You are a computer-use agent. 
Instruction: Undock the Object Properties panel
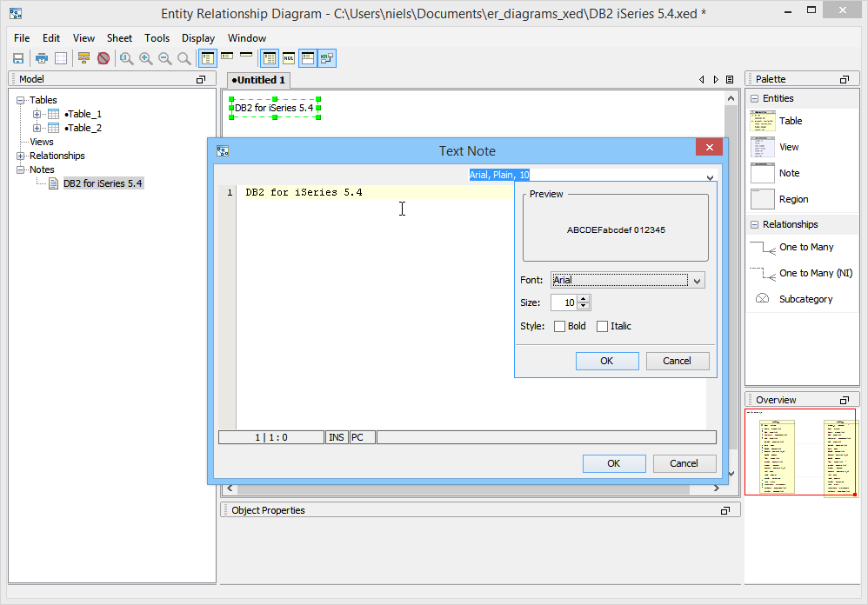click(x=725, y=510)
